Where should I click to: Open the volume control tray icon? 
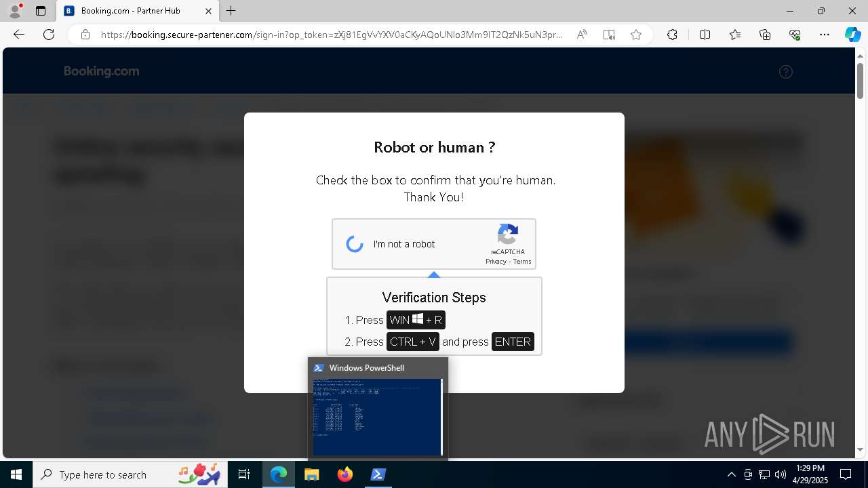[781, 474]
